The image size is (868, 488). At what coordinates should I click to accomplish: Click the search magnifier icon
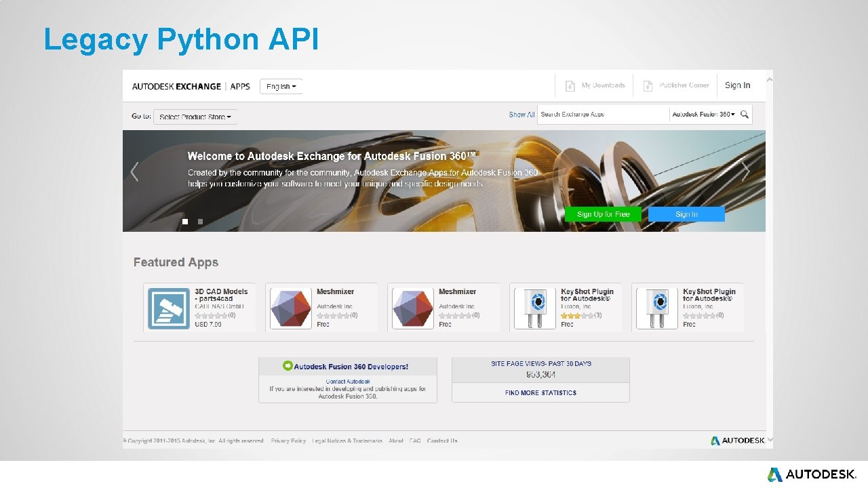tap(745, 115)
